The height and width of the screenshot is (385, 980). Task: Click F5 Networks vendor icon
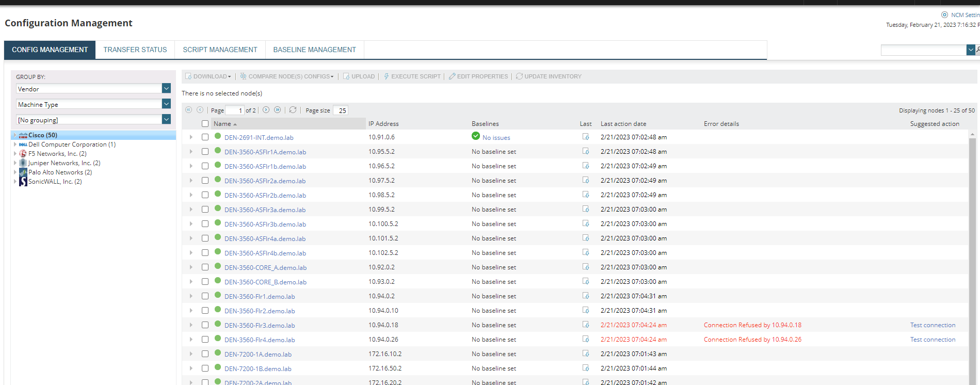23,154
